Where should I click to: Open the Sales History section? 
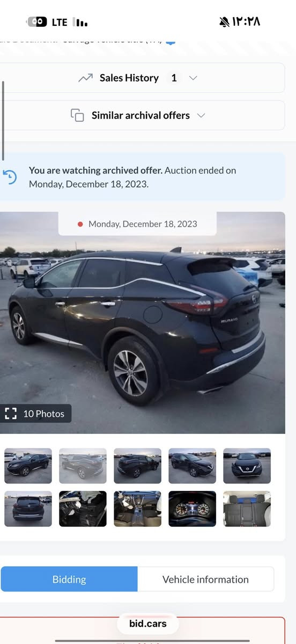[142, 78]
